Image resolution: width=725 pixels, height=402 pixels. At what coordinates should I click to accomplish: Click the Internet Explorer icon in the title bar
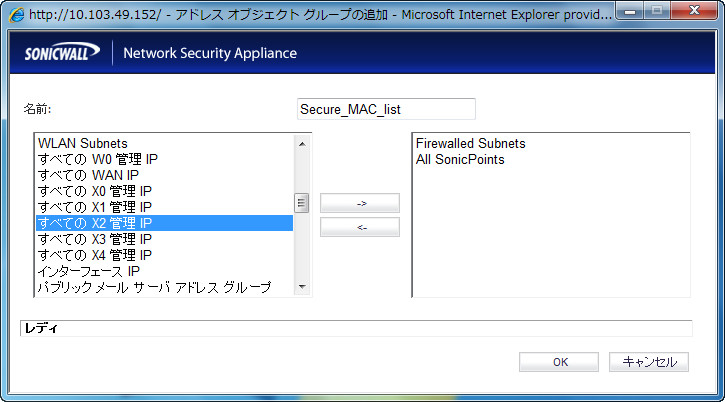(x=17, y=14)
